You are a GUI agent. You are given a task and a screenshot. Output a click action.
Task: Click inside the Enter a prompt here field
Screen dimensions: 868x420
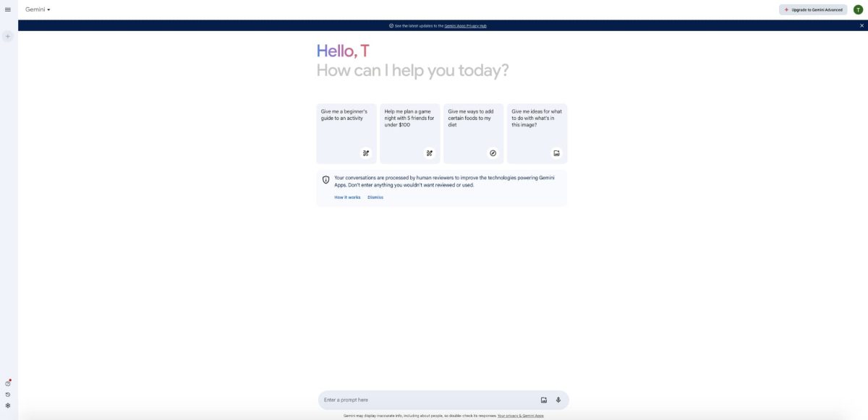click(x=398, y=398)
